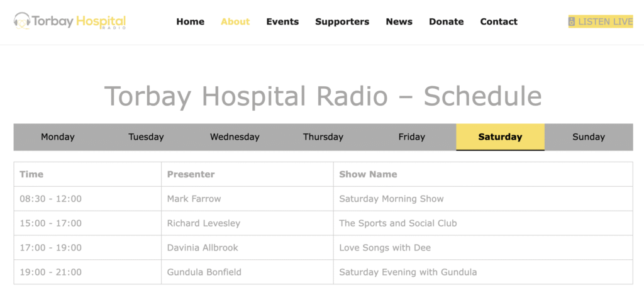Select the Tuesday schedule tab
Screen dimensions: 644x307
coord(146,137)
